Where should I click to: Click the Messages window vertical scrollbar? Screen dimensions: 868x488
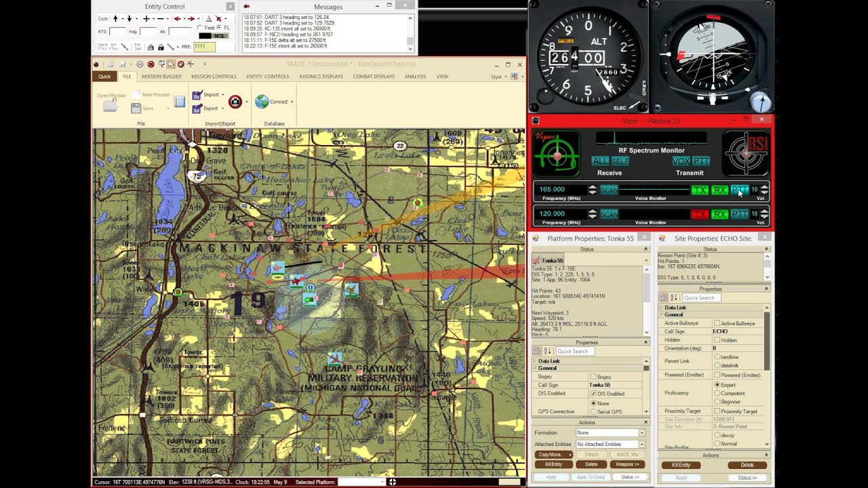(x=410, y=33)
